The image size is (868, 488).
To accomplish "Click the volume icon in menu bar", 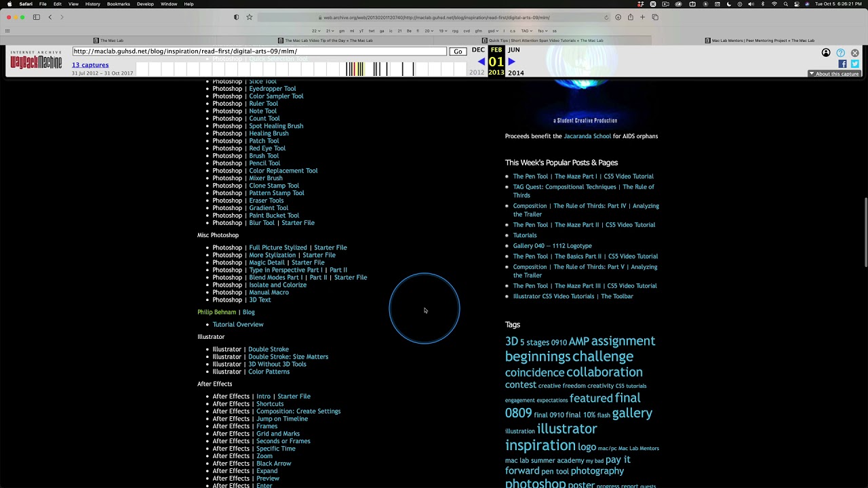I will (751, 4).
